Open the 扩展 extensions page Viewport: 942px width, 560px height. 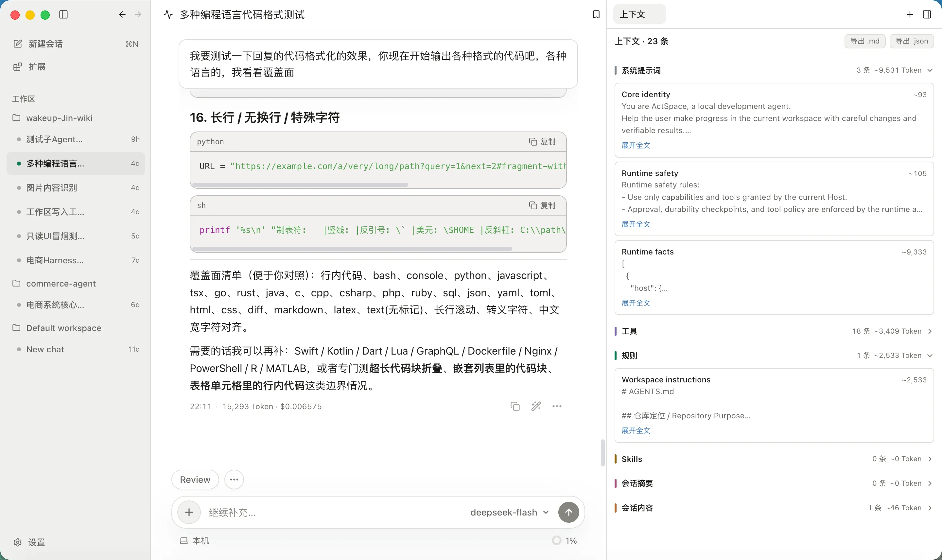[x=76, y=67]
